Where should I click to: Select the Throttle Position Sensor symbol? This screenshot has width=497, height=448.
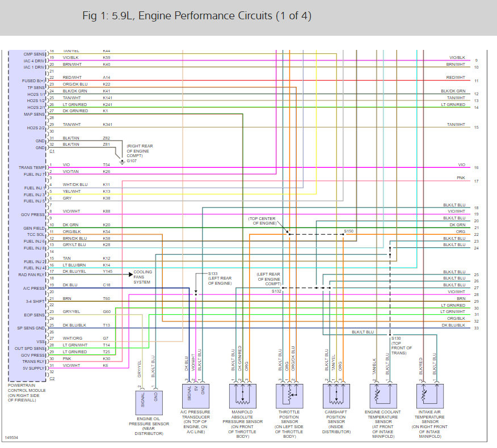(x=289, y=396)
